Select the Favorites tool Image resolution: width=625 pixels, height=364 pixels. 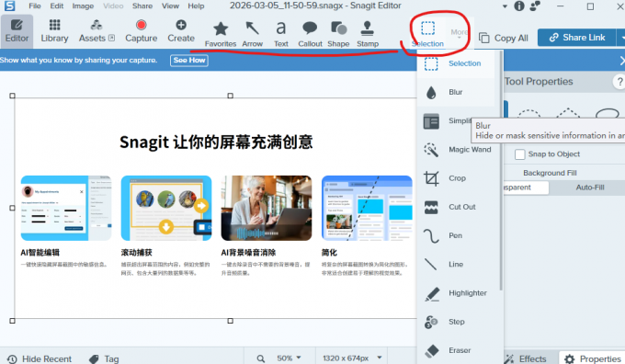(x=221, y=34)
